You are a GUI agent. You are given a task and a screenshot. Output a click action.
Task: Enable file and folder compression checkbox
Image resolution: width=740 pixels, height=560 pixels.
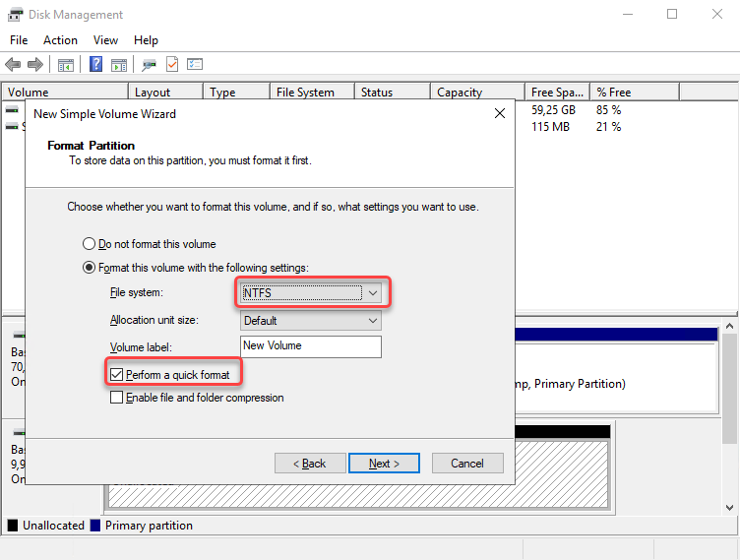pyautogui.click(x=117, y=398)
